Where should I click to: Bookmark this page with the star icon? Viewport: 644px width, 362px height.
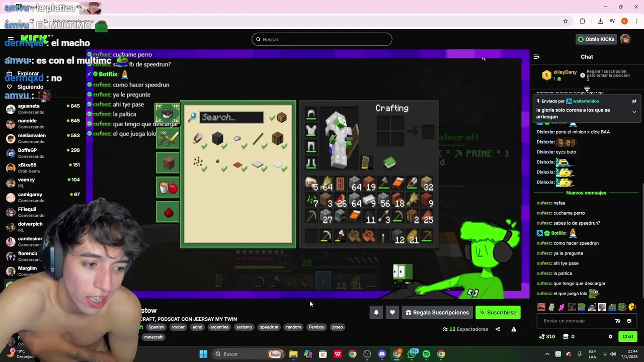click(x=566, y=21)
